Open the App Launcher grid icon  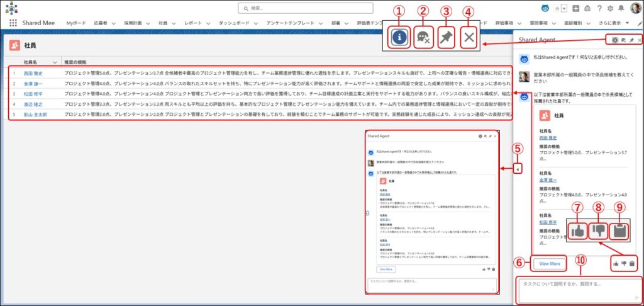tap(13, 23)
